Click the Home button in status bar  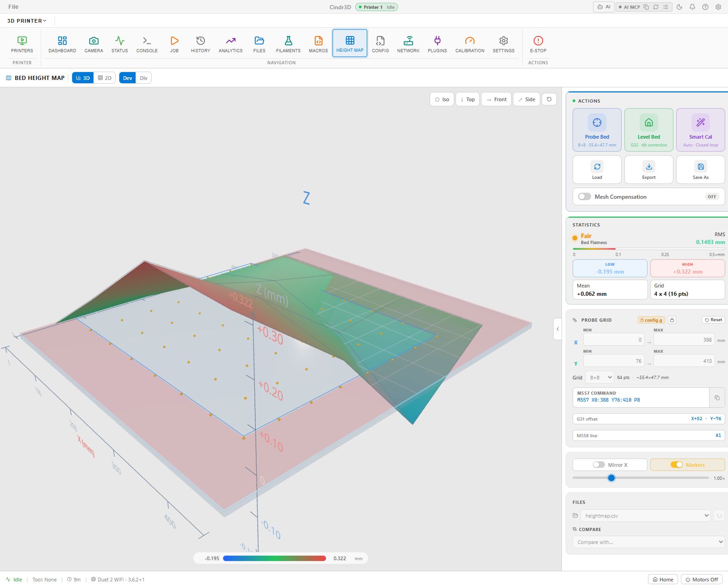pyautogui.click(x=663, y=579)
